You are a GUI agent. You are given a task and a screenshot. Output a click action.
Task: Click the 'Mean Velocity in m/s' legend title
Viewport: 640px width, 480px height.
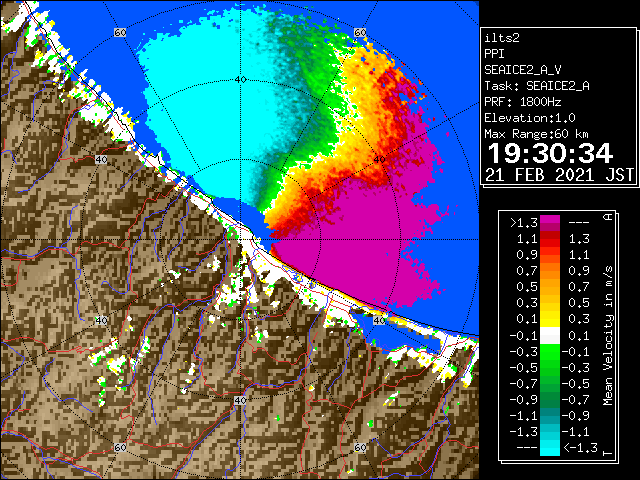pos(608,336)
